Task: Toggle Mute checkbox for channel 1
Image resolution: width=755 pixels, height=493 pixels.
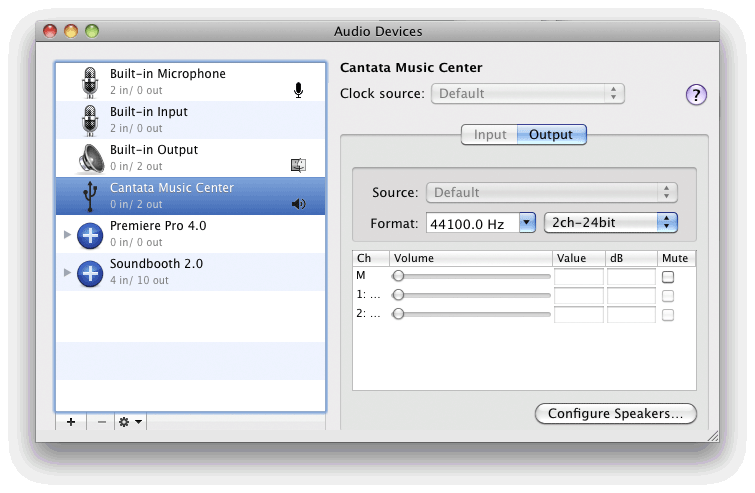Action: [x=668, y=295]
